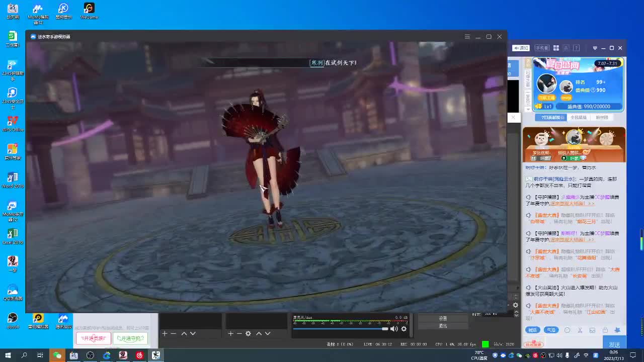Expand the live panel title bar dropdown arrow
The width and height of the screenshot is (644, 362).
(x=595, y=48)
